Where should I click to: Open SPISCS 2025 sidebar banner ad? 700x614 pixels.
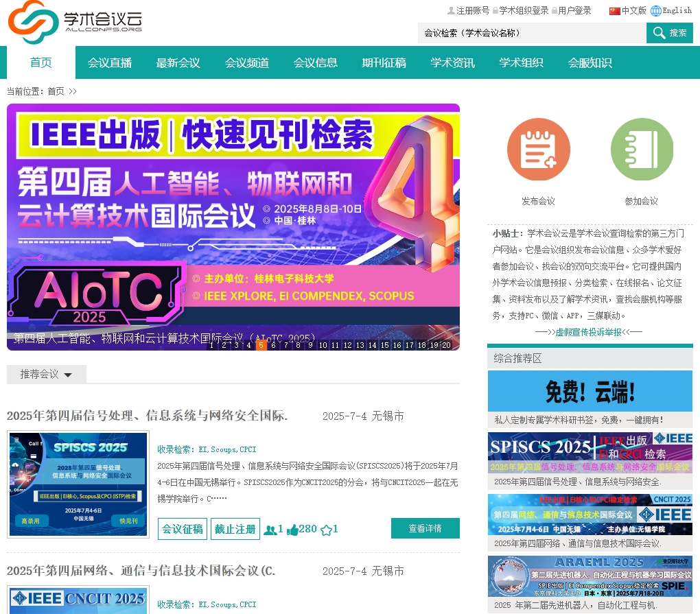pyautogui.click(x=590, y=453)
